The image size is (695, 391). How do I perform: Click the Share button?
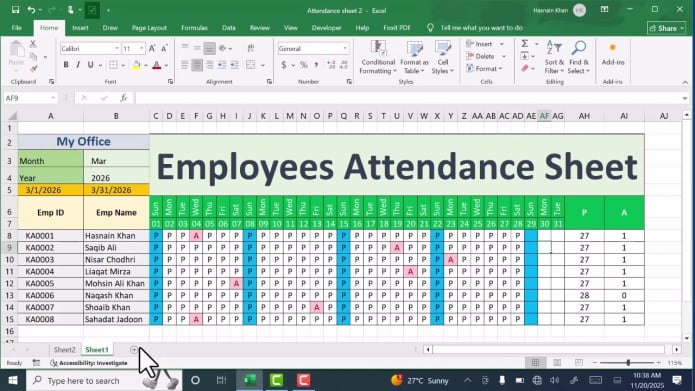[x=666, y=28]
